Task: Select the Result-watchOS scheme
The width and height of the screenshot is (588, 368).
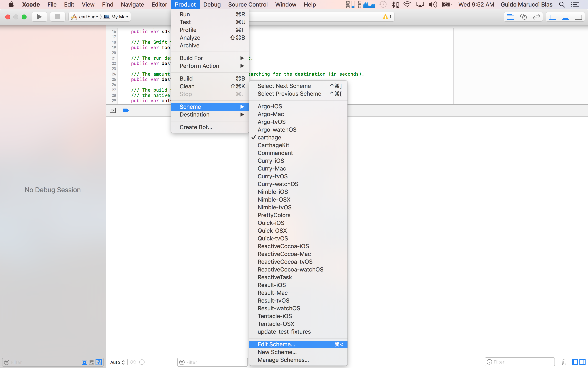Action: (298, 308)
